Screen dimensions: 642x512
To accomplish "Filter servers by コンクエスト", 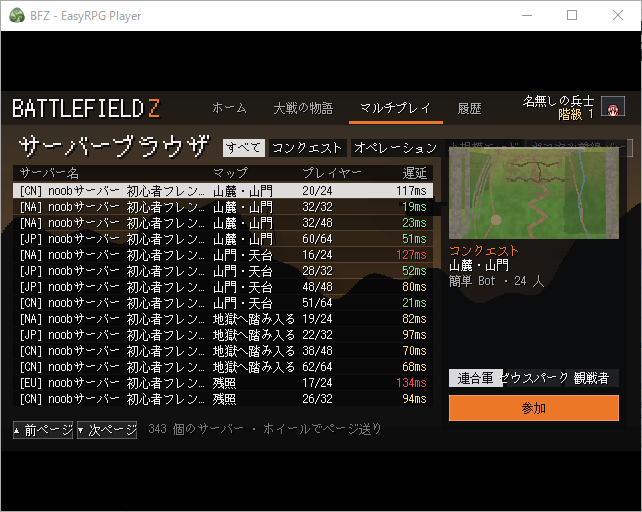I will coord(307,148).
